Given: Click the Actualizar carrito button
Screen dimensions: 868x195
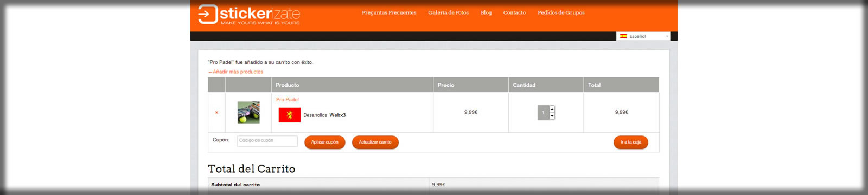Looking at the screenshot, I should click(375, 142).
